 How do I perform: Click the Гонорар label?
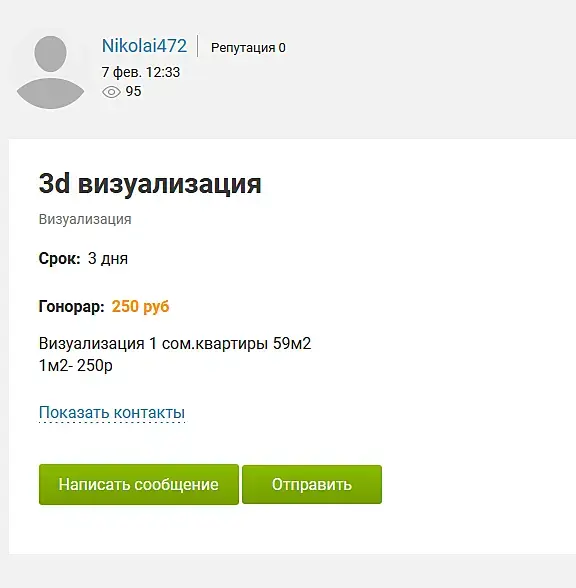click(x=72, y=307)
